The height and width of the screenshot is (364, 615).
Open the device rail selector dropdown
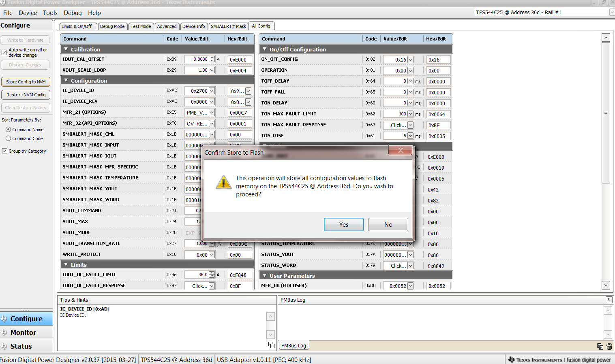[x=612, y=13]
